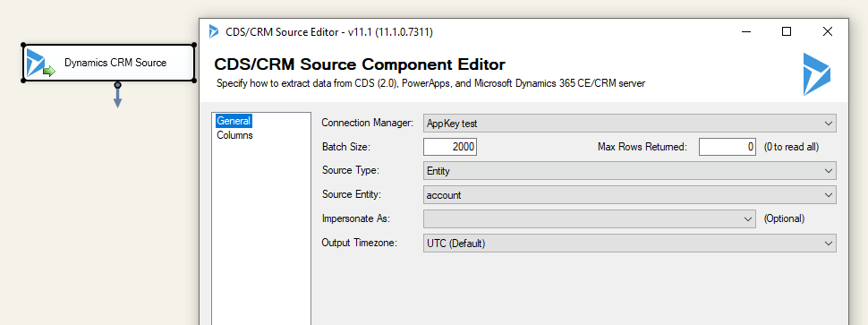Click the Dynamics CRM Source component icon
Viewport: 868px width, 325px height.
point(40,63)
